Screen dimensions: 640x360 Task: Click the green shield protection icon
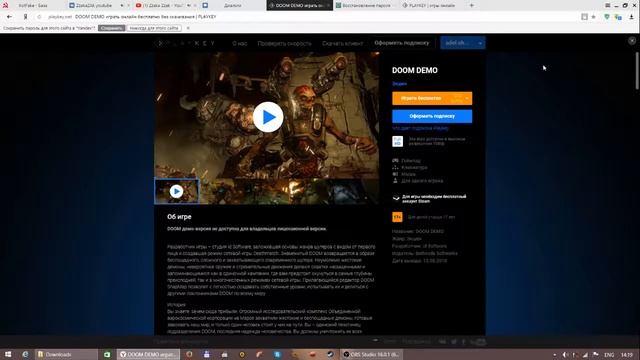pos(607,17)
